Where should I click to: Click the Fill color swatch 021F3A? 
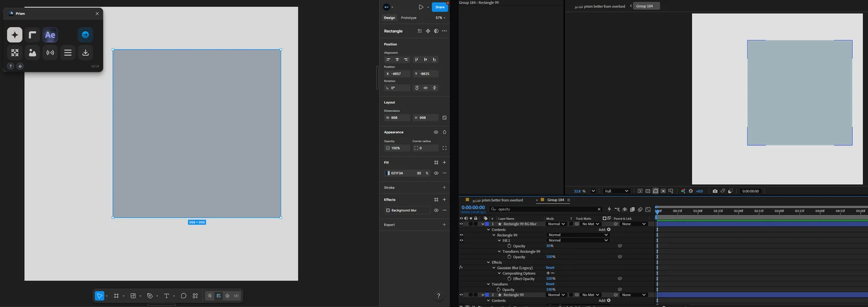[x=387, y=173]
